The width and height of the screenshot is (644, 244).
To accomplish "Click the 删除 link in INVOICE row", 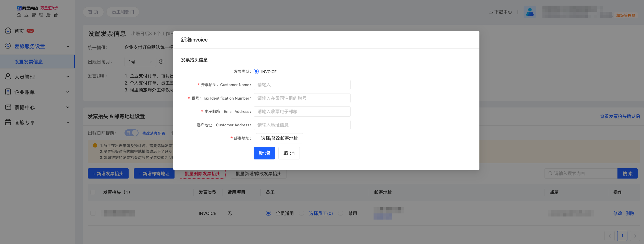I will (x=630, y=213).
